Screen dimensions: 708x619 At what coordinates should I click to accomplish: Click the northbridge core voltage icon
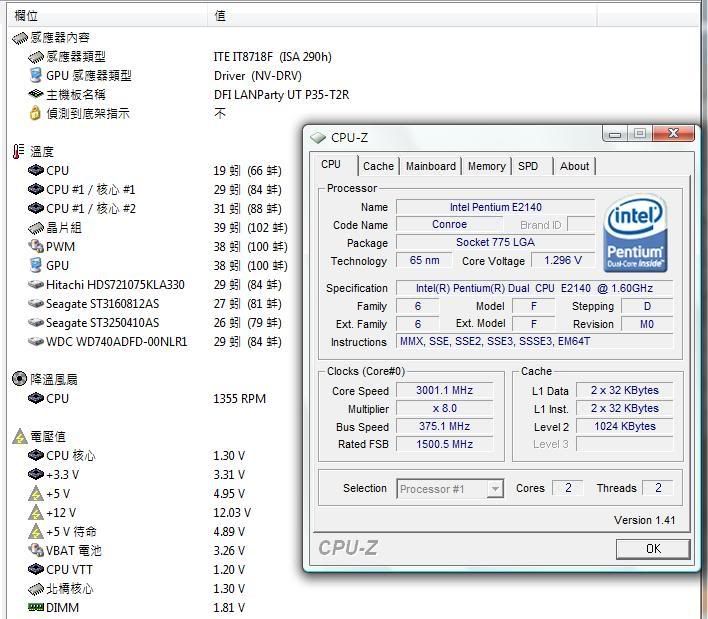36,589
